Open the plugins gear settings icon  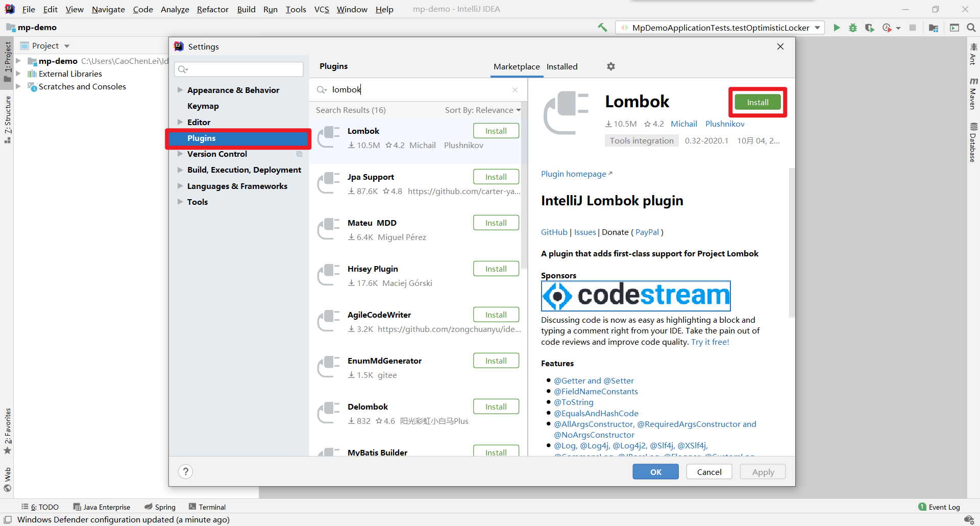[611, 66]
